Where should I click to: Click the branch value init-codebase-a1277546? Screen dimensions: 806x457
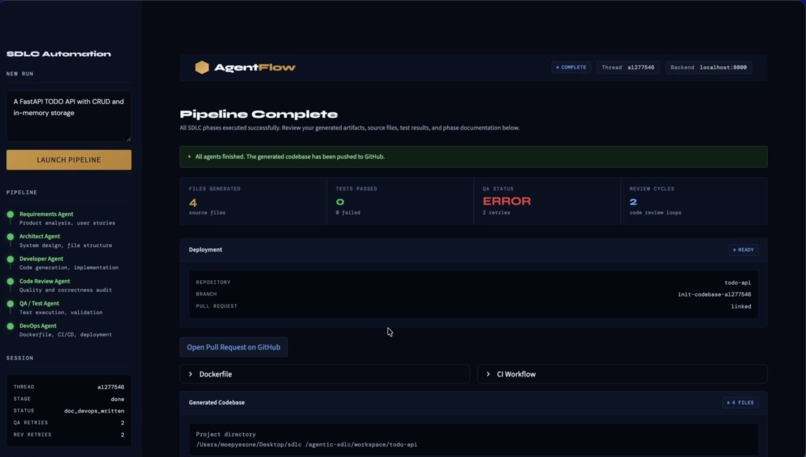[x=715, y=295]
